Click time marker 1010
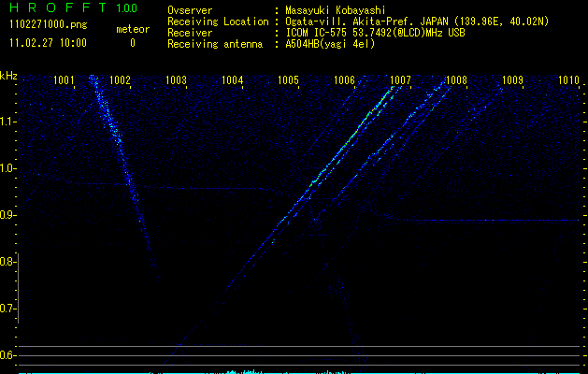 (568, 79)
